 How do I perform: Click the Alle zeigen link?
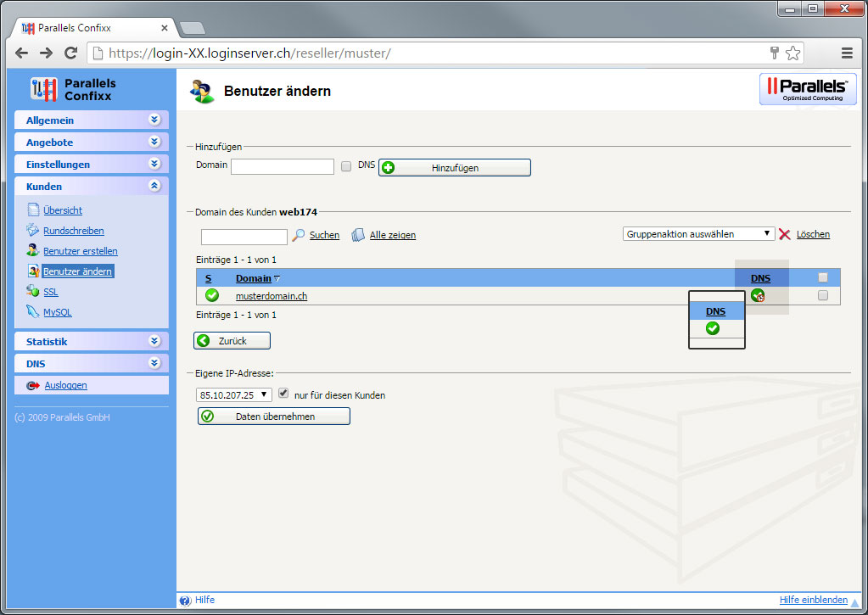click(x=393, y=235)
